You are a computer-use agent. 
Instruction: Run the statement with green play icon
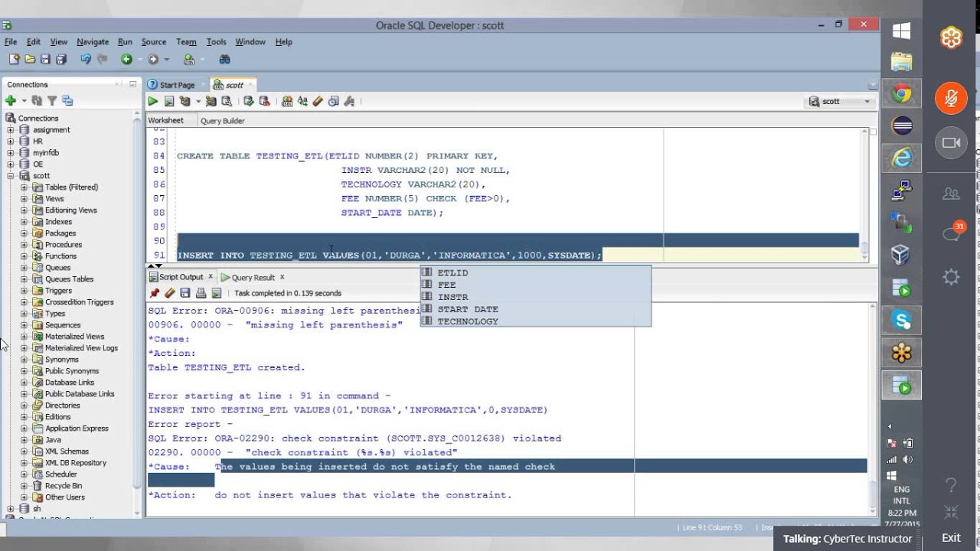click(x=153, y=101)
